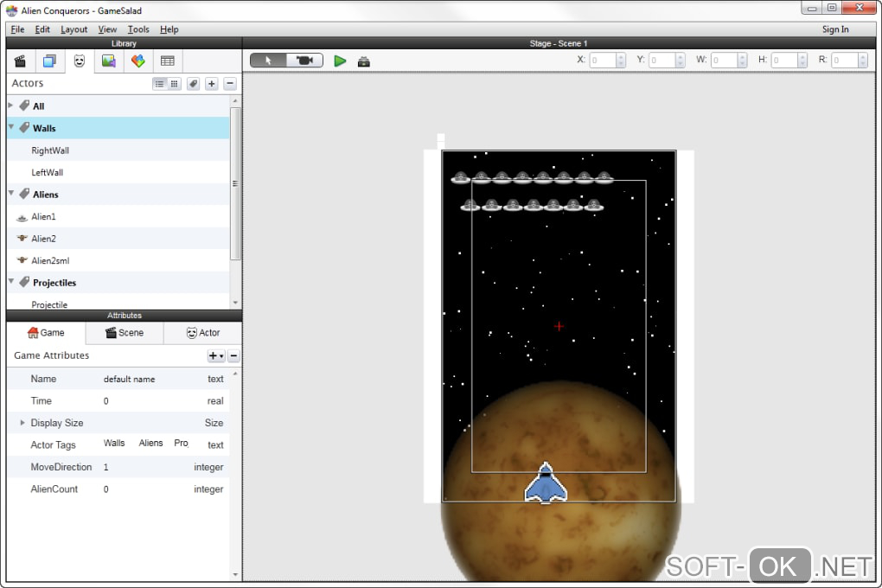Screen dimensions: 882x588
Task: Open the Tools menu
Action: [x=138, y=29]
